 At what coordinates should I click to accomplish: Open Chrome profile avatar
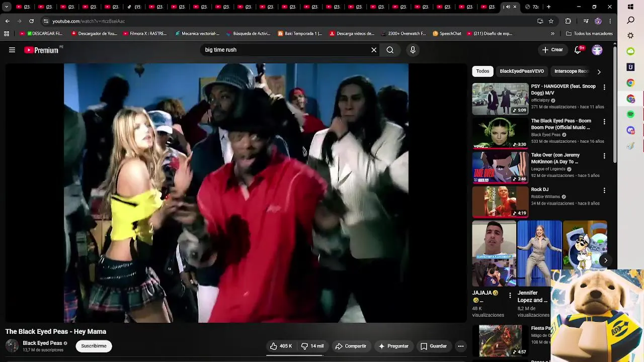(x=598, y=21)
